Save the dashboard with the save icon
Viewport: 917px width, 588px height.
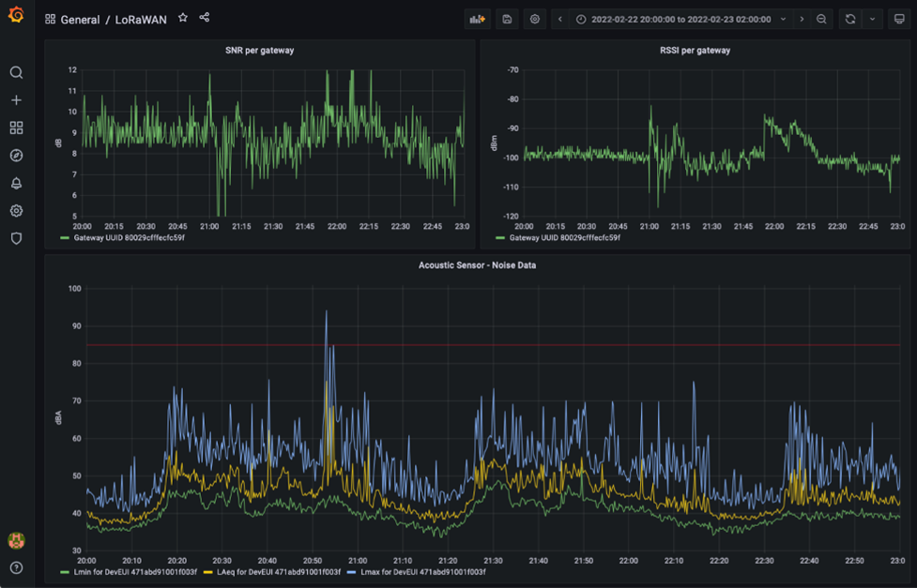click(x=507, y=19)
